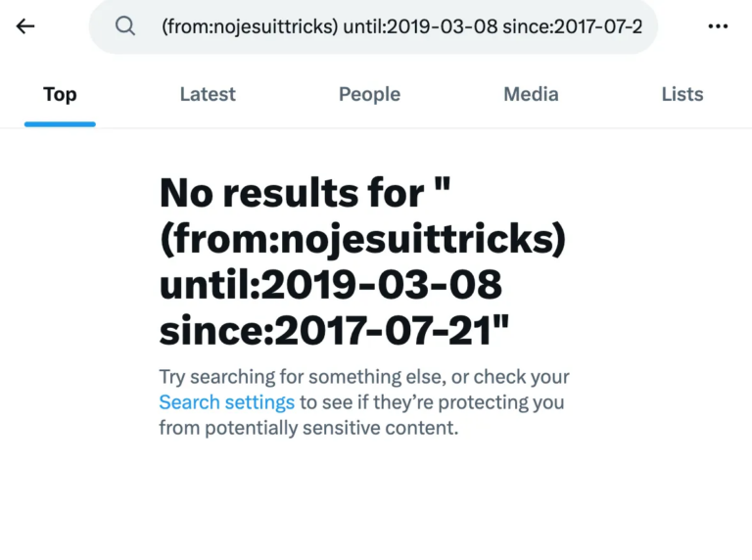Click the blue underline beneath Top
This screenshot has width=752, height=560.
(x=60, y=124)
